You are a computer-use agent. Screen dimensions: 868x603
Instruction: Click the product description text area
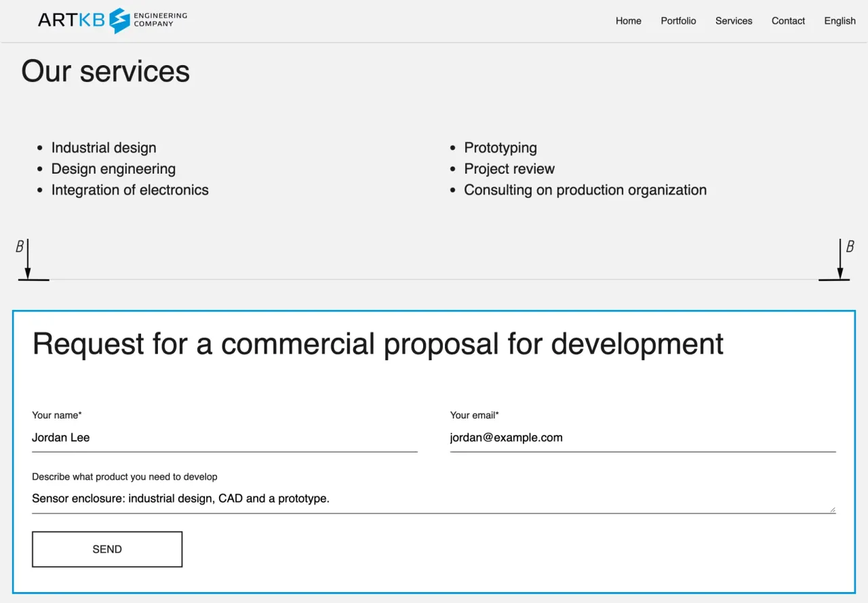tap(434, 499)
